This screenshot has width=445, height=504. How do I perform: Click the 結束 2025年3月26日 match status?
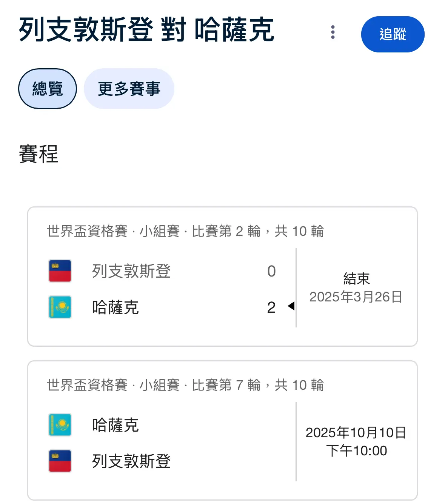356,288
